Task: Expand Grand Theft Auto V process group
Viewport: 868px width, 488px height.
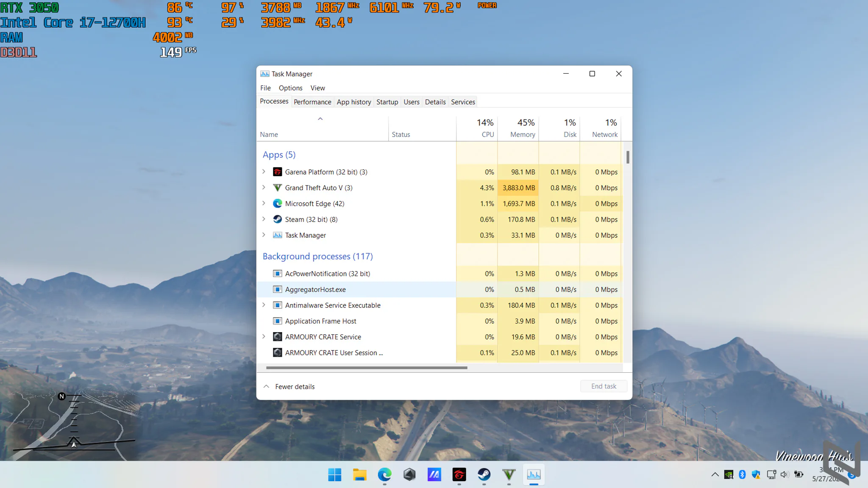Action: pyautogui.click(x=264, y=187)
